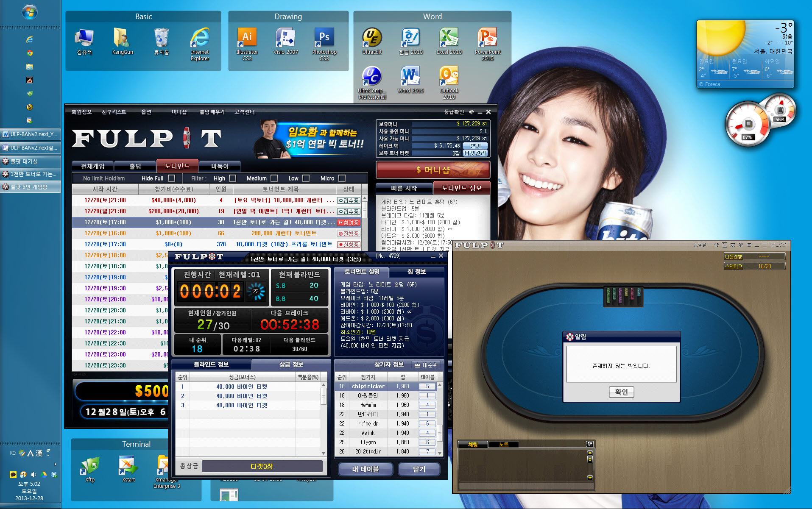Open Google Drive tray icon
Screen dimensions: 812x509
(44, 475)
